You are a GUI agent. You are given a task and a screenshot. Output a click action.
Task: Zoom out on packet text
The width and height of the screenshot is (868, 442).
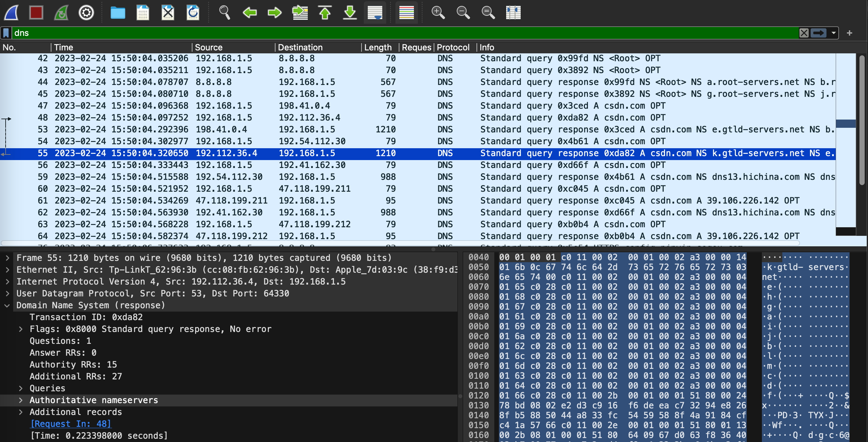point(463,13)
